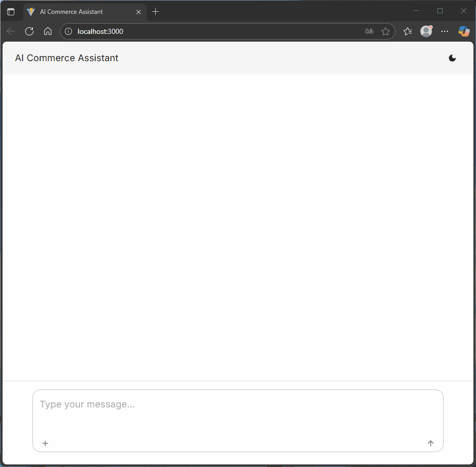
Task: Open the browser profile menu
Action: pyautogui.click(x=426, y=31)
